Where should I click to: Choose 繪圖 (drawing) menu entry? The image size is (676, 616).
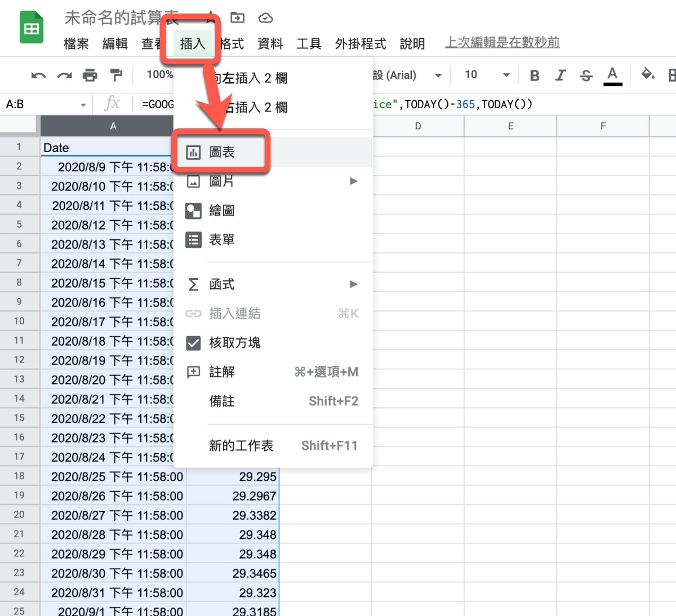coord(273,211)
